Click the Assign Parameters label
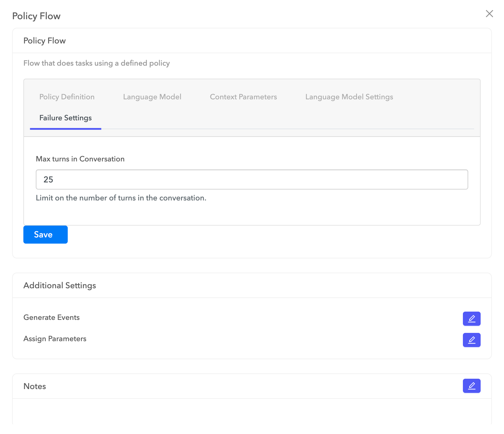The height and width of the screenshot is (434, 504). click(55, 339)
